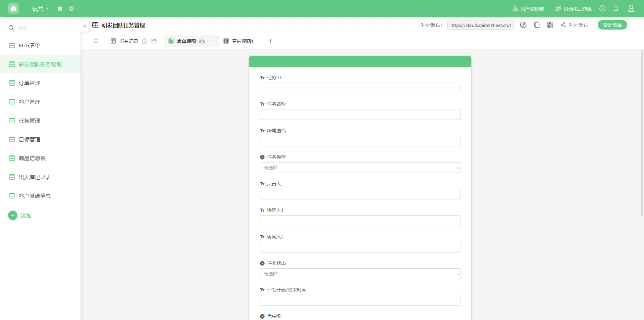Click the 任务ID input field
The image size is (644, 320).
click(360, 88)
